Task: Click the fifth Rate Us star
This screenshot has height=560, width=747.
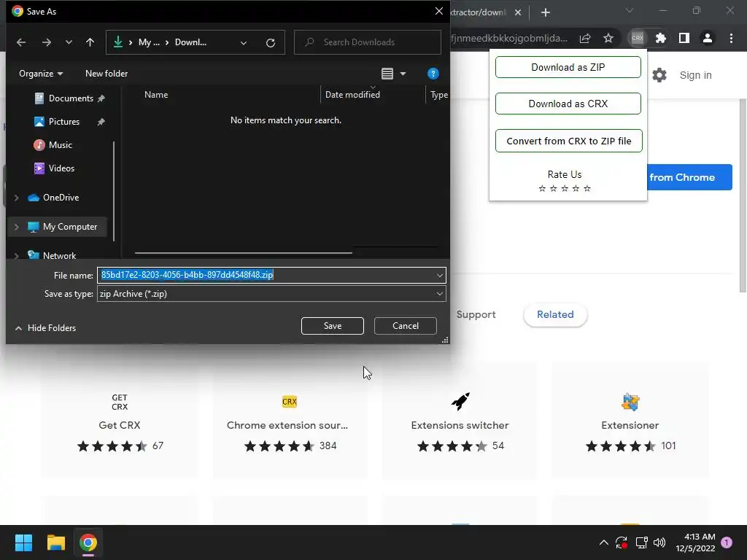Action: 587,189
